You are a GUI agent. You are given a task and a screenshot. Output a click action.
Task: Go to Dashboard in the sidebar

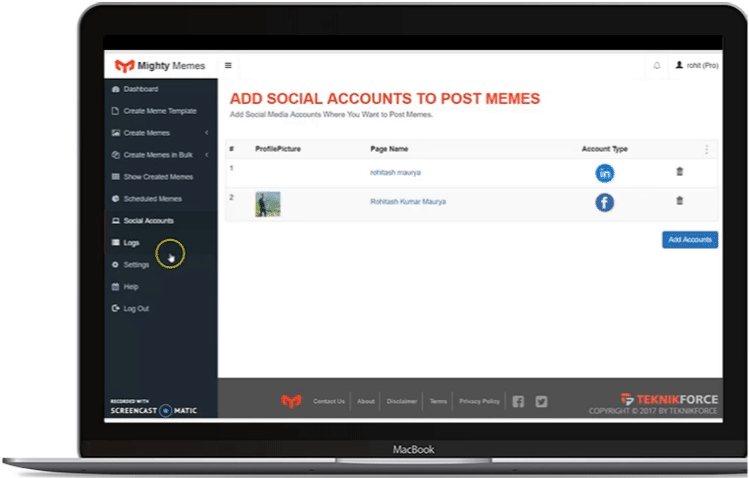pos(140,89)
